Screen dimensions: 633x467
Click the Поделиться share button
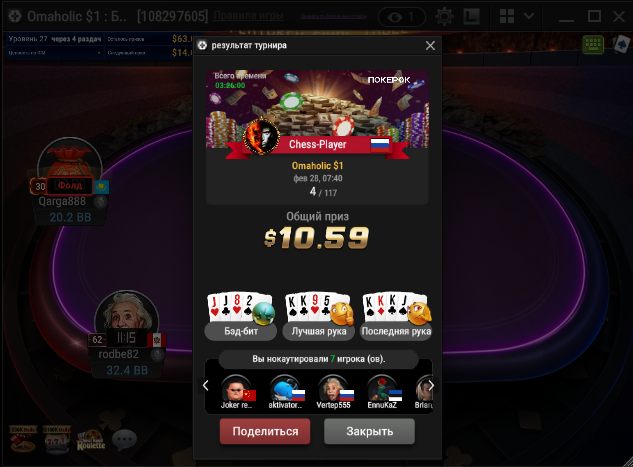click(x=265, y=431)
